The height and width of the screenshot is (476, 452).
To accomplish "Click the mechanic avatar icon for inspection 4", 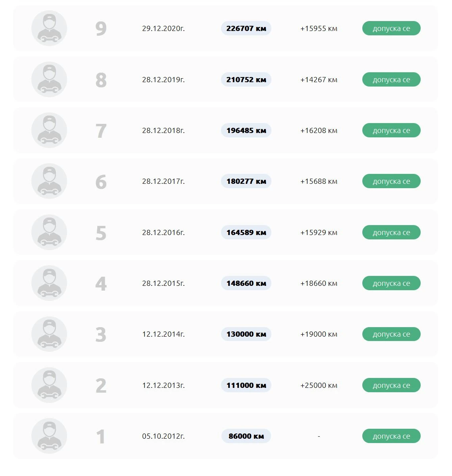I will (49, 283).
